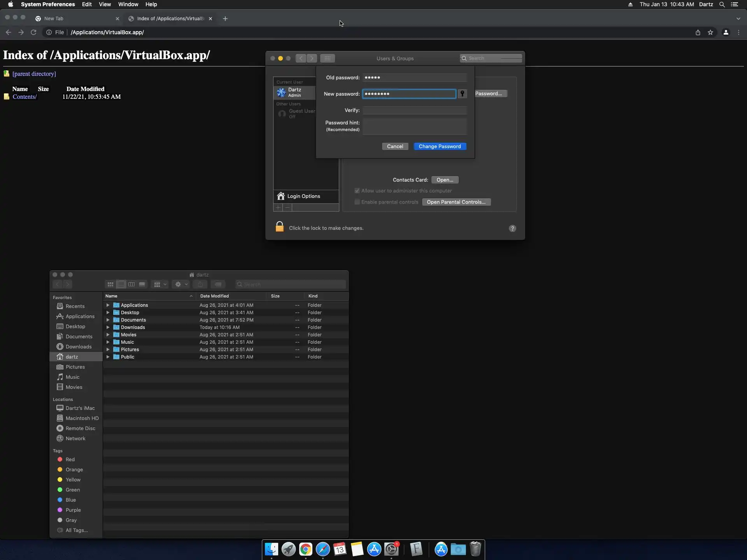This screenshot has height=560, width=747.
Task: Open the Window menu in menu bar
Action: (128, 4)
